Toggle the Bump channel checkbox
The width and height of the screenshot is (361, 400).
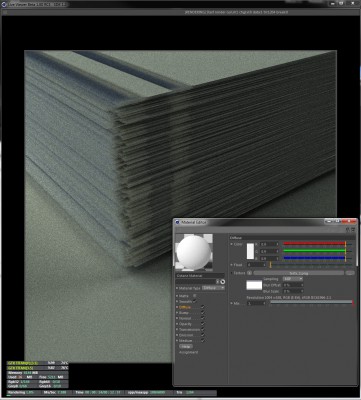tap(202, 313)
